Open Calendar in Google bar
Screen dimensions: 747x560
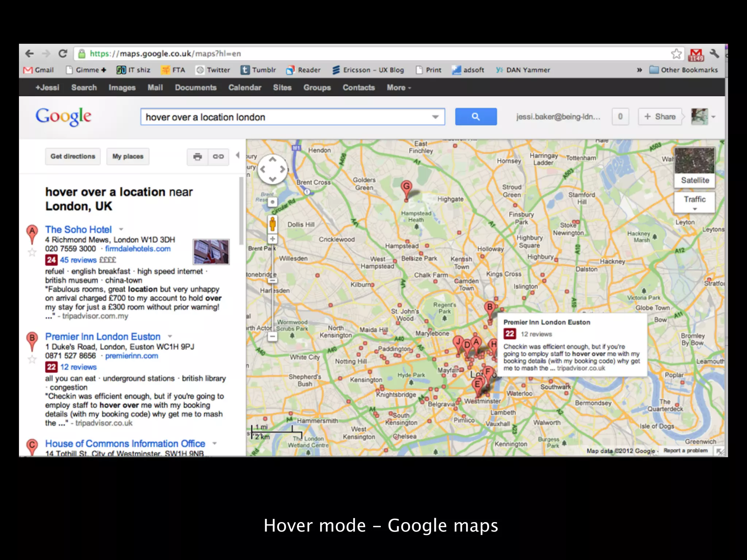(245, 88)
